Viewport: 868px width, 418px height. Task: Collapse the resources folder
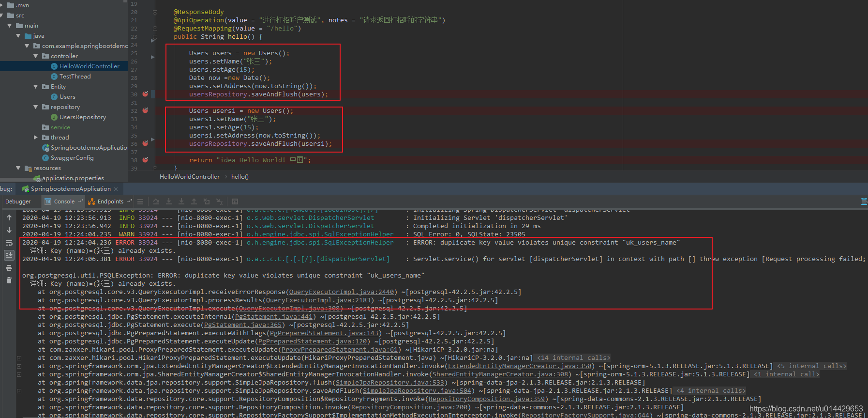coord(18,168)
